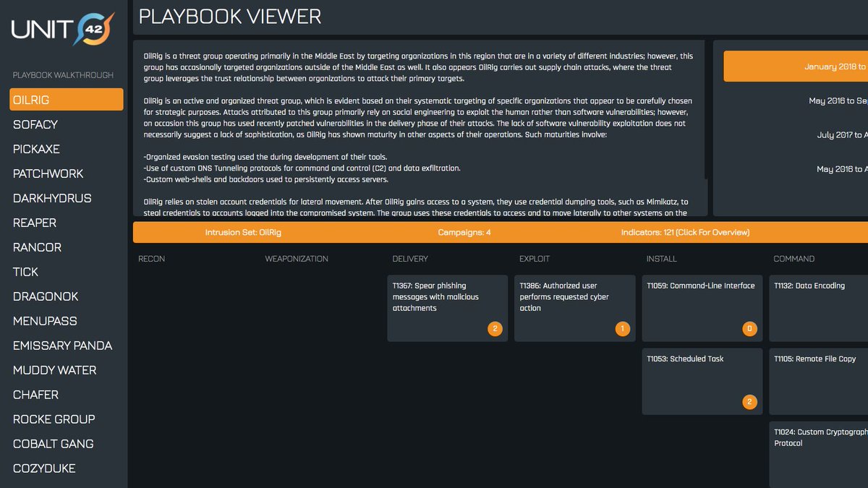Screen dimensions: 868x488
Task: Open the PATCHWORK playbook
Action: (x=48, y=174)
